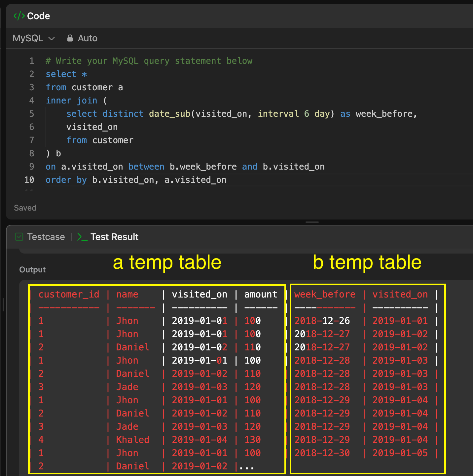The height and width of the screenshot is (476, 473).
Task: Click 'week_before,' alias in line 5
Action: [386, 114]
